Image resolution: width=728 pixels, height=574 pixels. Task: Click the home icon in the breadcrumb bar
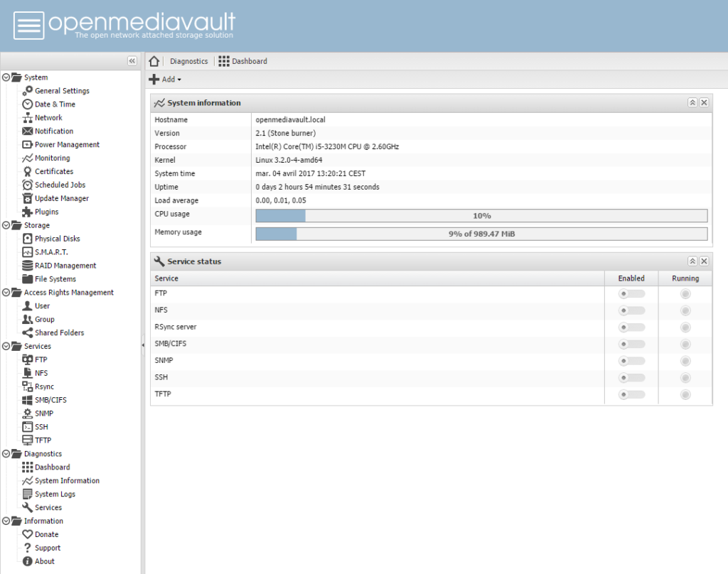[x=154, y=61]
